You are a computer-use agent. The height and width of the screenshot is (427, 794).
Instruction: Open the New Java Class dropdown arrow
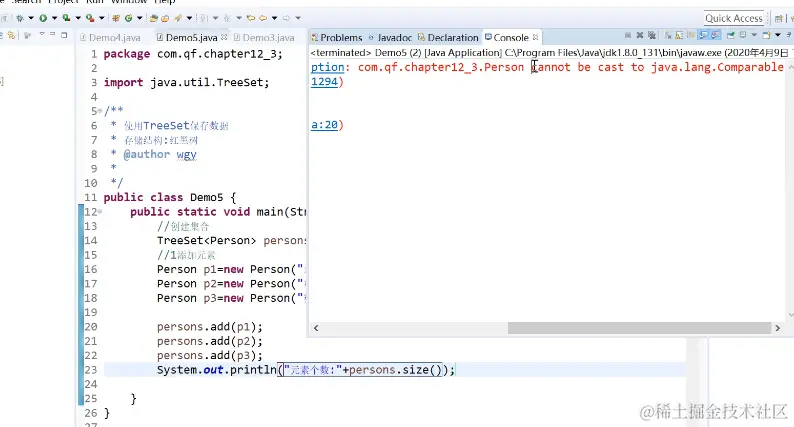click(139, 18)
